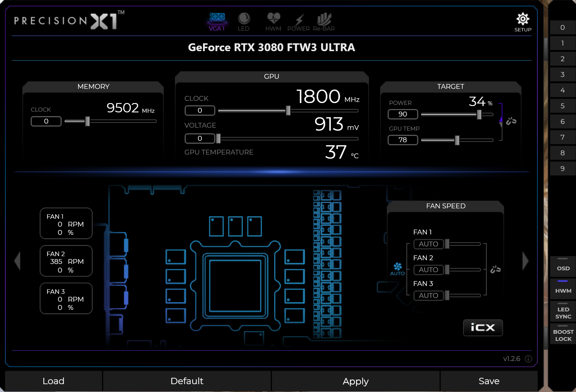Viewport: 576px width, 392px height.
Task: Click the FAN 2 AUTO button
Action: 429,270
